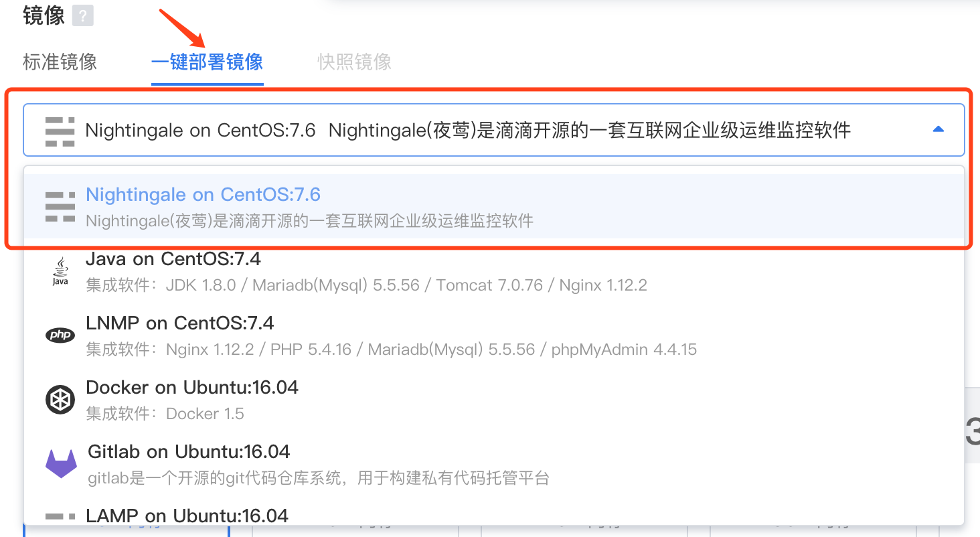980x537 pixels.
Task: Choose LNMP on CentOS:7.4 image
Action: [x=180, y=323]
